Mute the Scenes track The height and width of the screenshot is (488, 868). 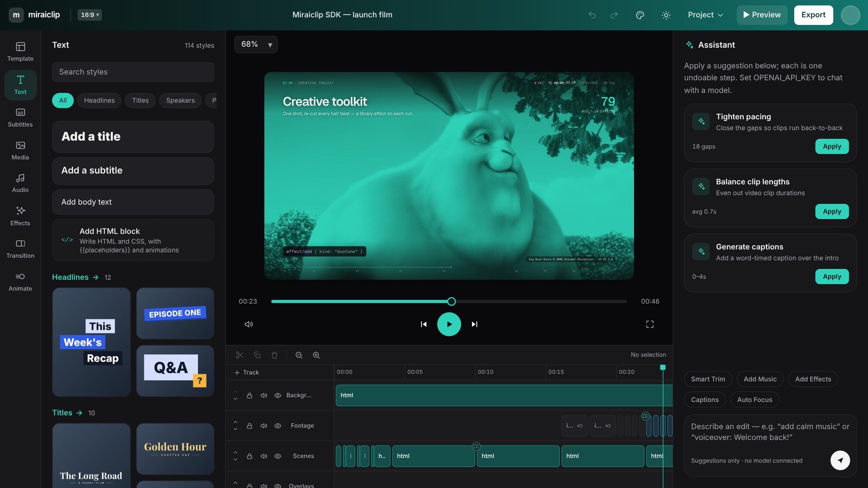pyautogui.click(x=264, y=456)
